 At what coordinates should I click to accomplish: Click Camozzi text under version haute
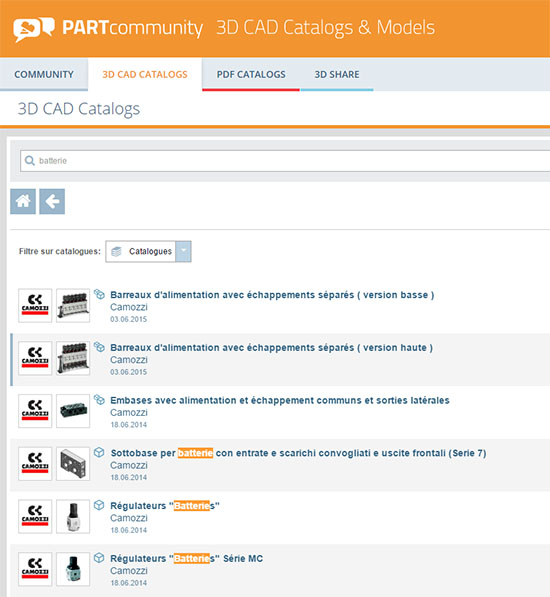(129, 360)
